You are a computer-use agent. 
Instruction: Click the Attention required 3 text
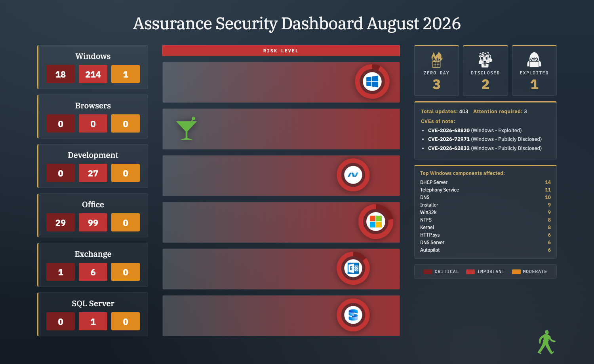(500, 111)
